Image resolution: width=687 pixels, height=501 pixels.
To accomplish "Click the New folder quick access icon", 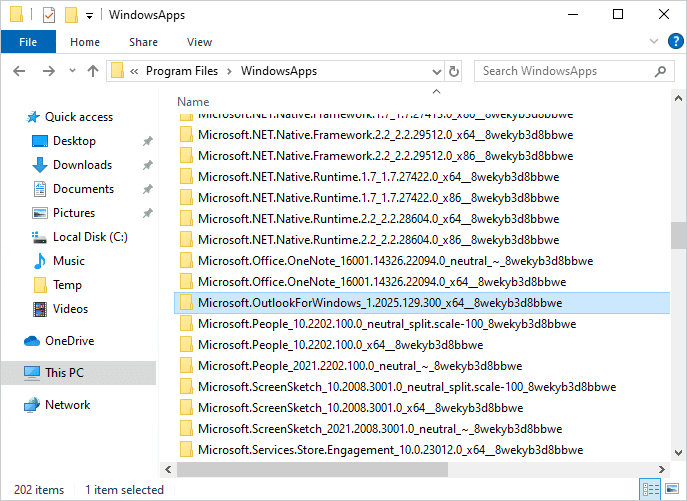I will coord(71,15).
